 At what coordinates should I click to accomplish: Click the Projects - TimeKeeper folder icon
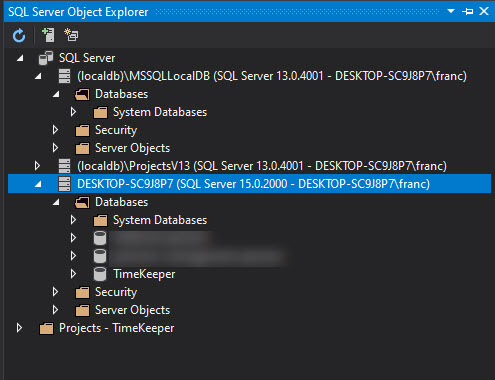click(x=46, y=328)
